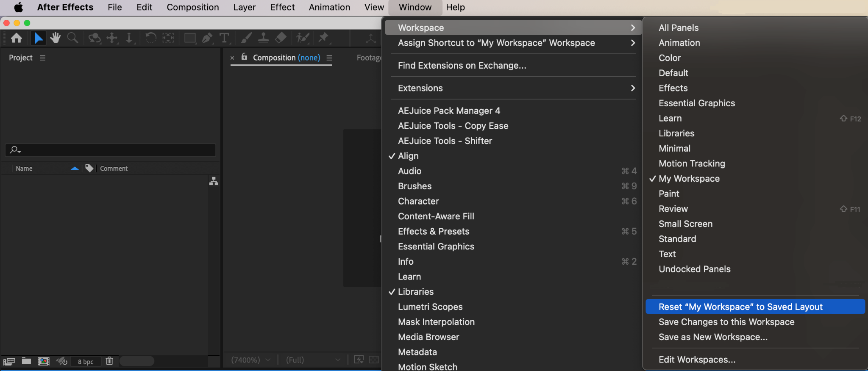
Task: Select the Hand tool
Action: [x=56, y=38]
